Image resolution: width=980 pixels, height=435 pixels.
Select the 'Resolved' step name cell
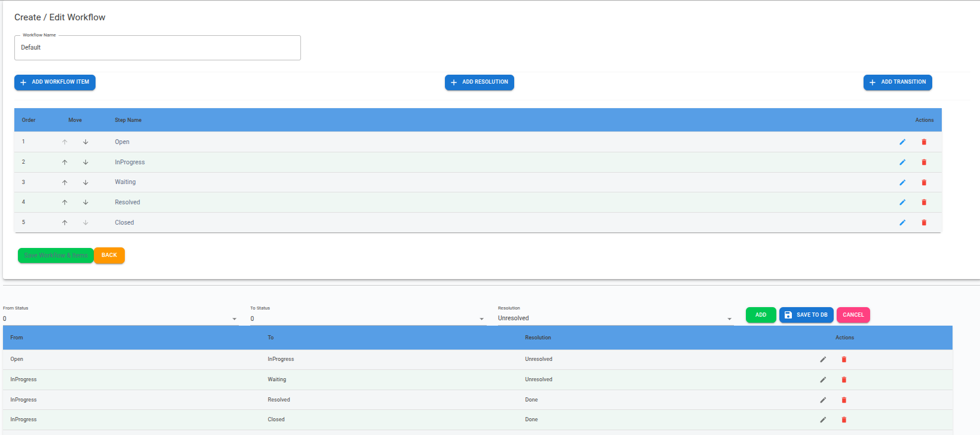tap(128, 203)
